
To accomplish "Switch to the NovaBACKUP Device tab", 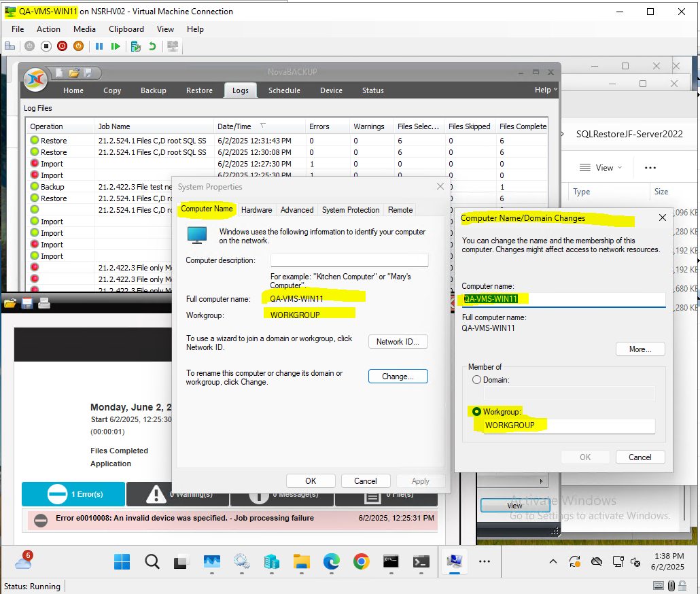I will [331, 90].
